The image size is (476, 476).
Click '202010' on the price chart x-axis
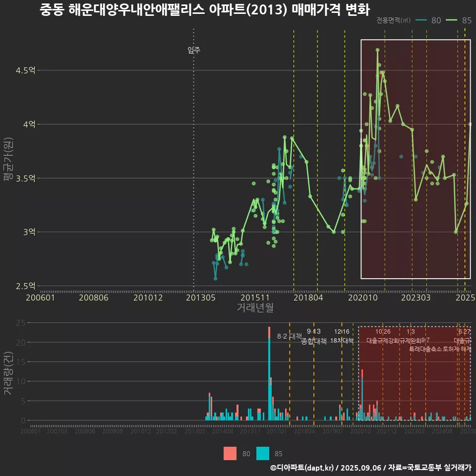[363, 297]
